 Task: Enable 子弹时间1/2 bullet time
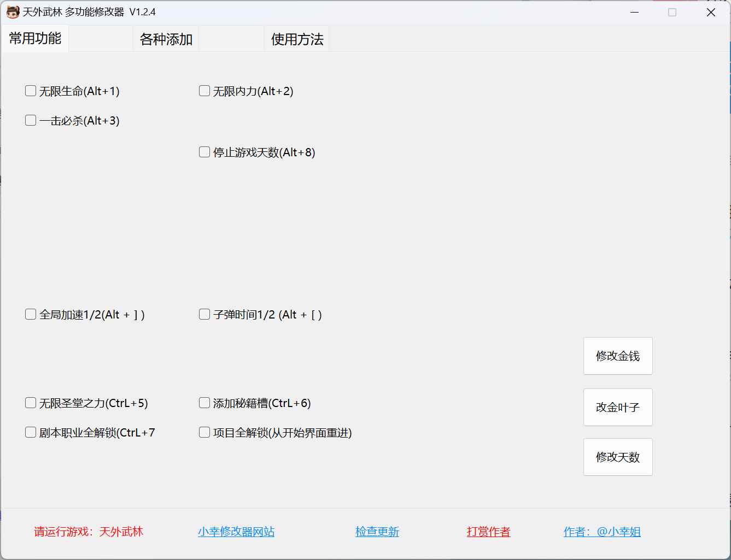click(203, 314)
